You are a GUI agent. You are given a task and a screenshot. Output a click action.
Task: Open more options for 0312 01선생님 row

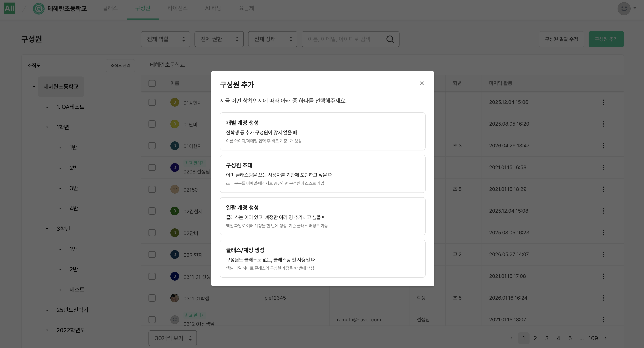click(603, 320)
